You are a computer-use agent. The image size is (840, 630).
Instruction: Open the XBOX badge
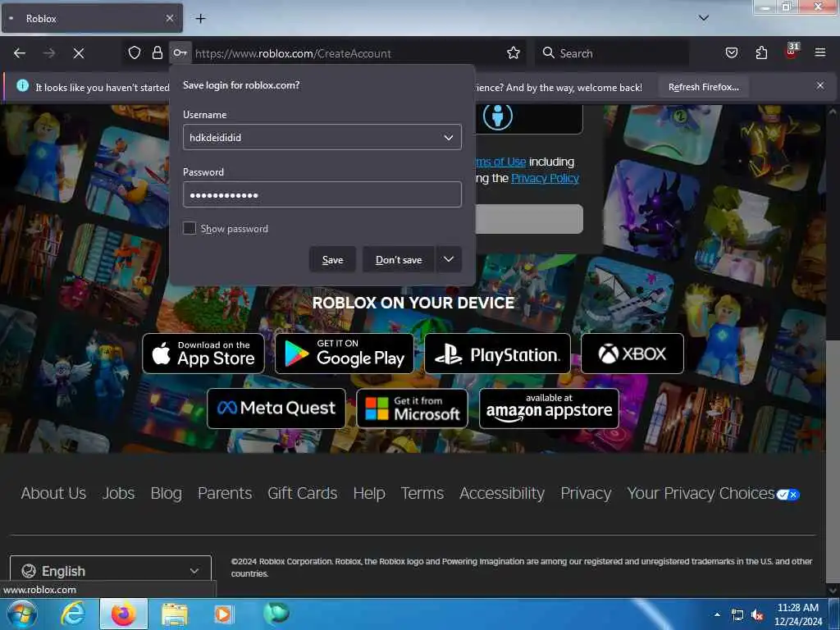point(632,354)
